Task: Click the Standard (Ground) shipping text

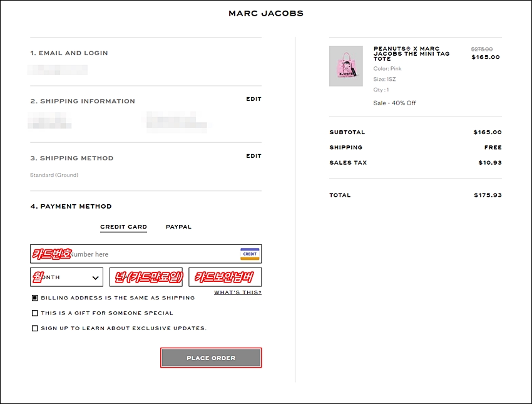Action: 54,175
